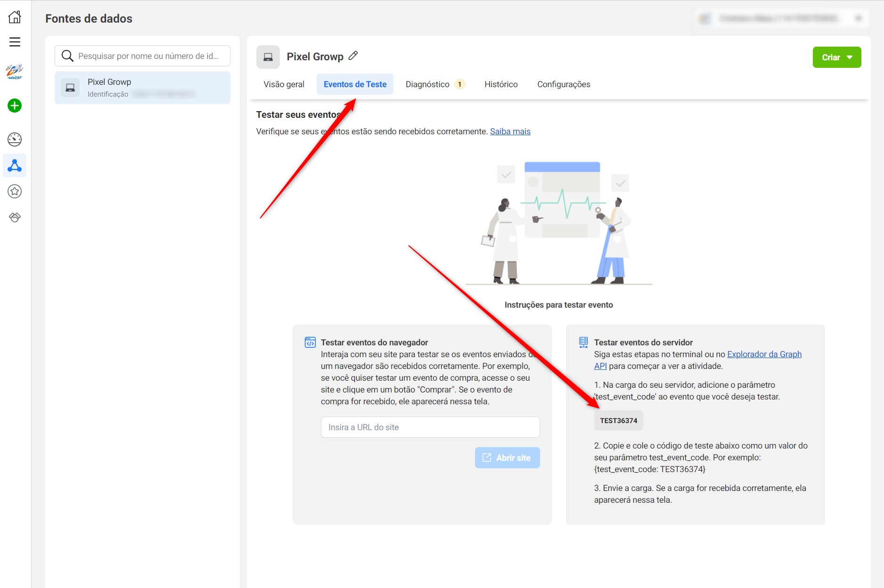Open the star circle icon in sidebar
Image resolution: width=884 pixels, height=588 pixels.
pos(15,191)
